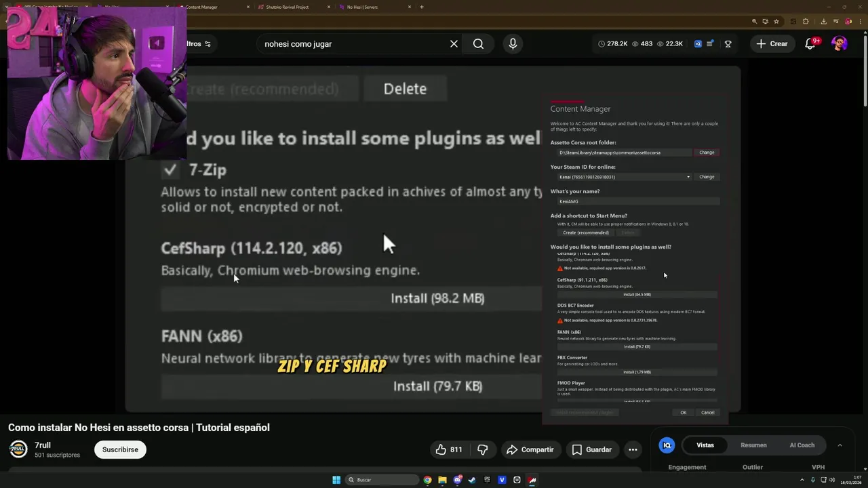This screenshot has height=488, width=868.
Task: Open Epic Games launcher from taskbar
Action: [x=487, y=480]
